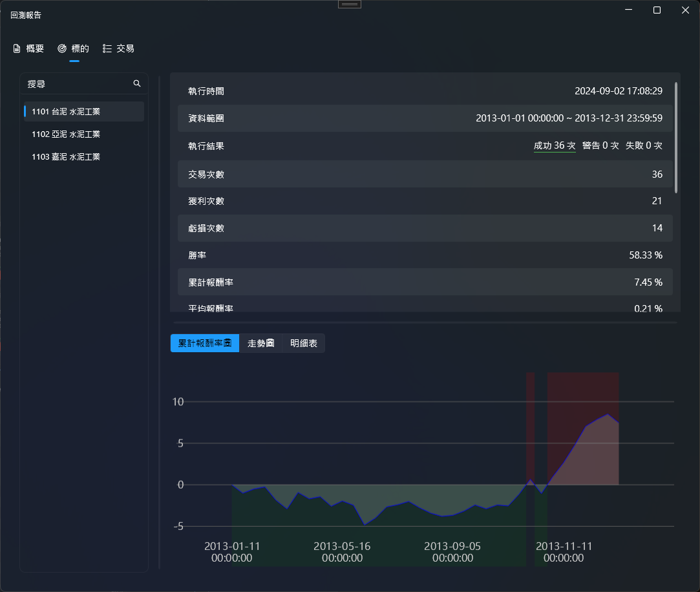This screenshot has width=700, height=592.
Task: Click the 成功 36 次 result link
Action: (554, 146)
